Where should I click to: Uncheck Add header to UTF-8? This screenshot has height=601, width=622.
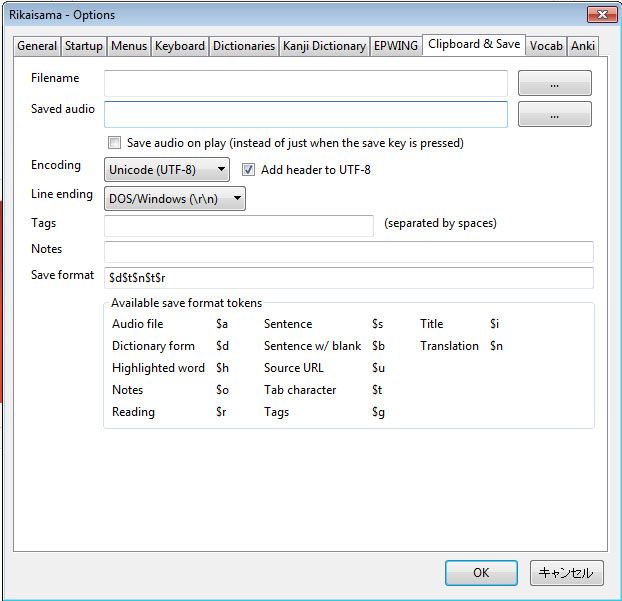point(248,170)
